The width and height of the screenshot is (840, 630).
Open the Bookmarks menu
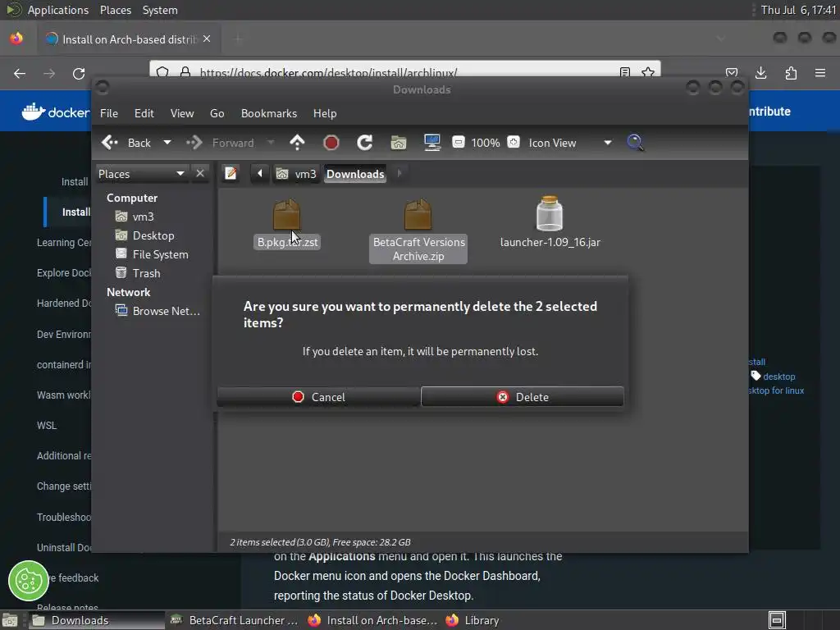pos(269,113)
